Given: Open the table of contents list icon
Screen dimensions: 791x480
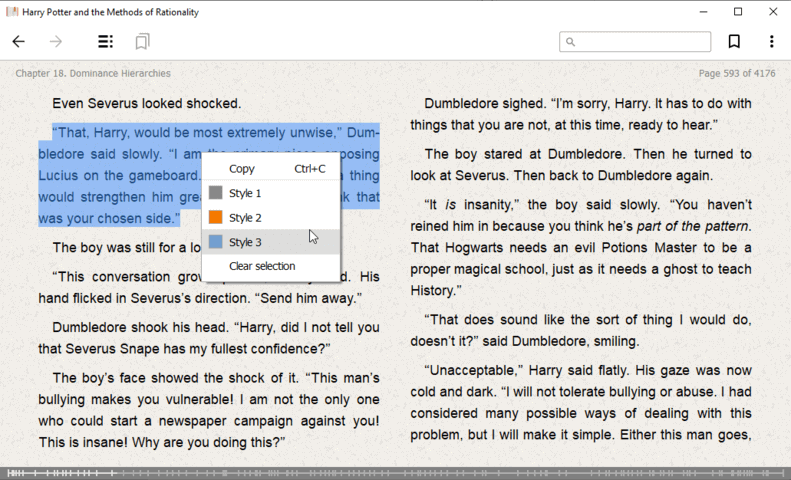Looking at the screenshot, I should pos(105,41).
